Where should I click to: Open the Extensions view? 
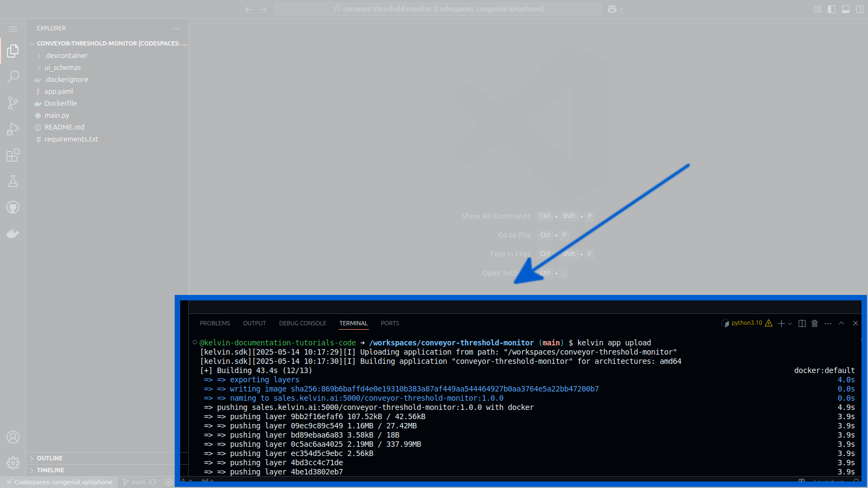point(13,155)
